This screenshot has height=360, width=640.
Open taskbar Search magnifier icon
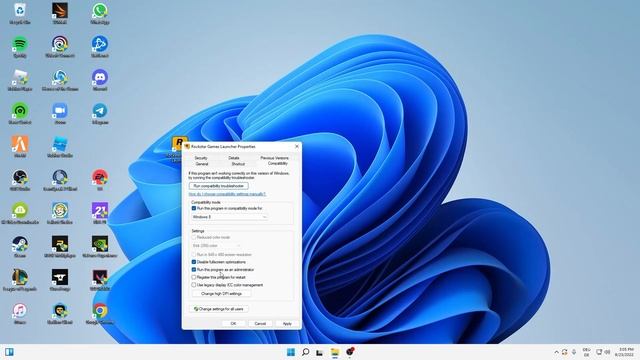(x=305, y=352)
